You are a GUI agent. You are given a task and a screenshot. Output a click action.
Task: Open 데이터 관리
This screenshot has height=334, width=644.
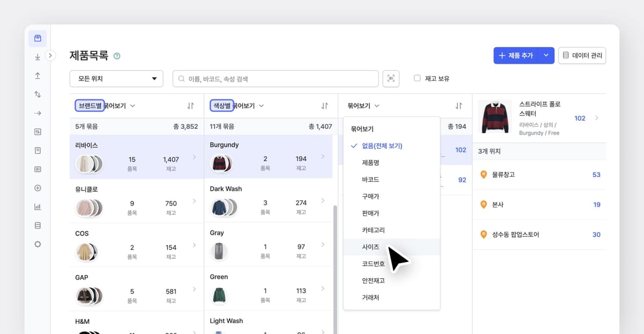click(x=582, y=55)
